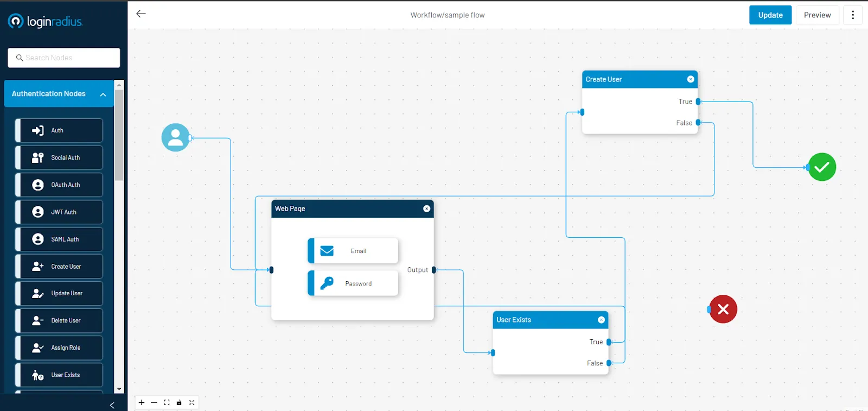Click the red failure end node
Viewport: 868px width, 411px height.
point(723,309)
